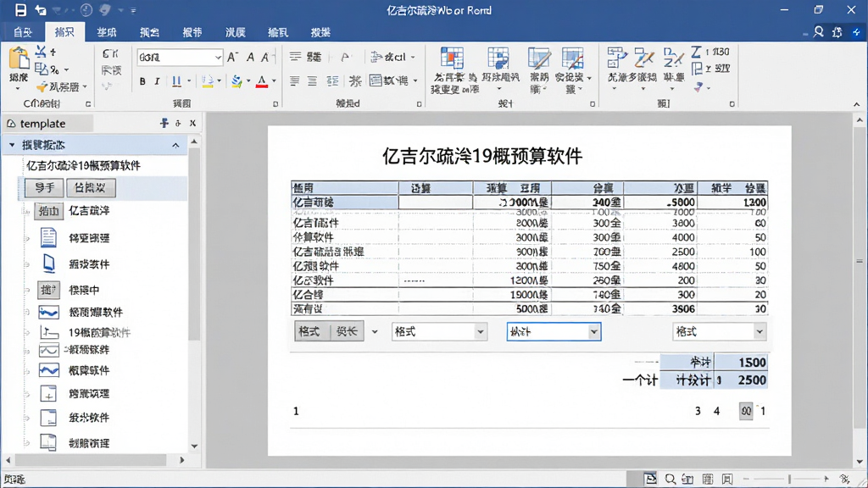Close the template pane with X
This screenshot has width=868, height=488.
click(192, 124)
